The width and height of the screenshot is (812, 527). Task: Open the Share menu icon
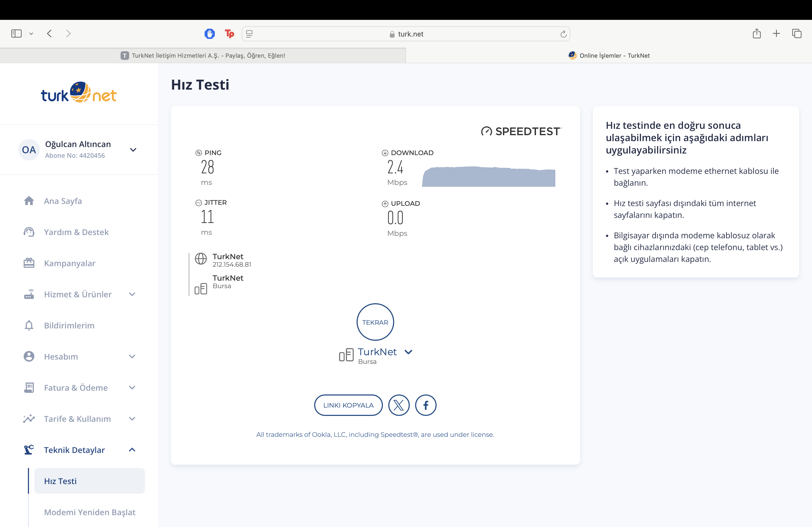(757, 33)
